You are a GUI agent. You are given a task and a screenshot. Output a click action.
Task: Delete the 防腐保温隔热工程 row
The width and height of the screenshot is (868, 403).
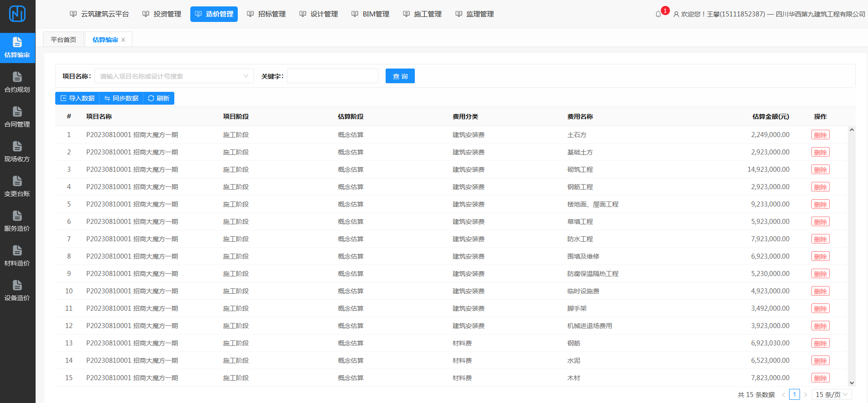point(821,274)
